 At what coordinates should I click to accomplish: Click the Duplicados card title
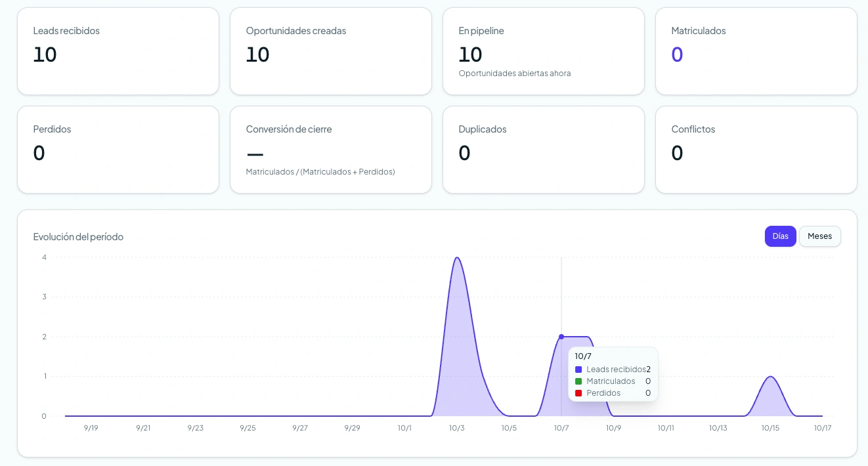(x=483, y=129)
